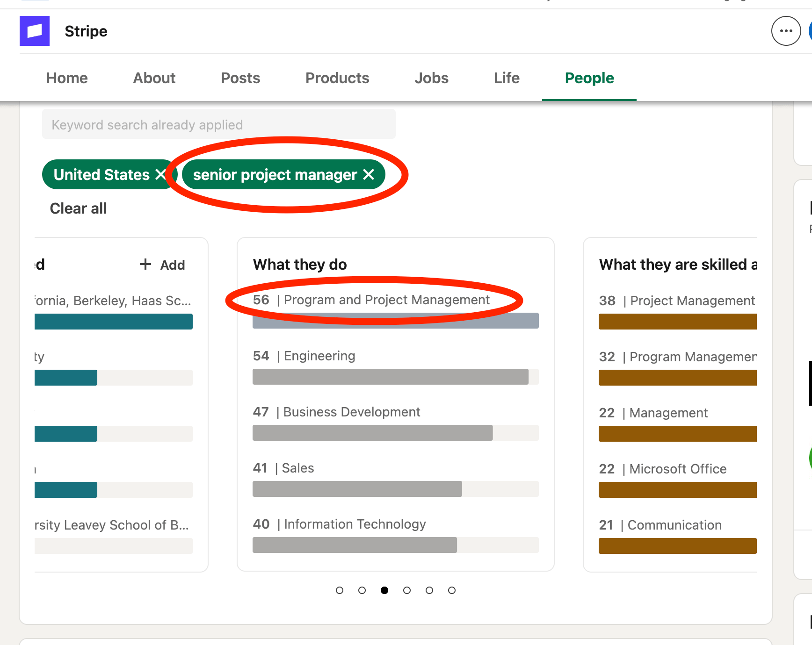
Task: Open the three-dot more options menu
Action: 786,31
